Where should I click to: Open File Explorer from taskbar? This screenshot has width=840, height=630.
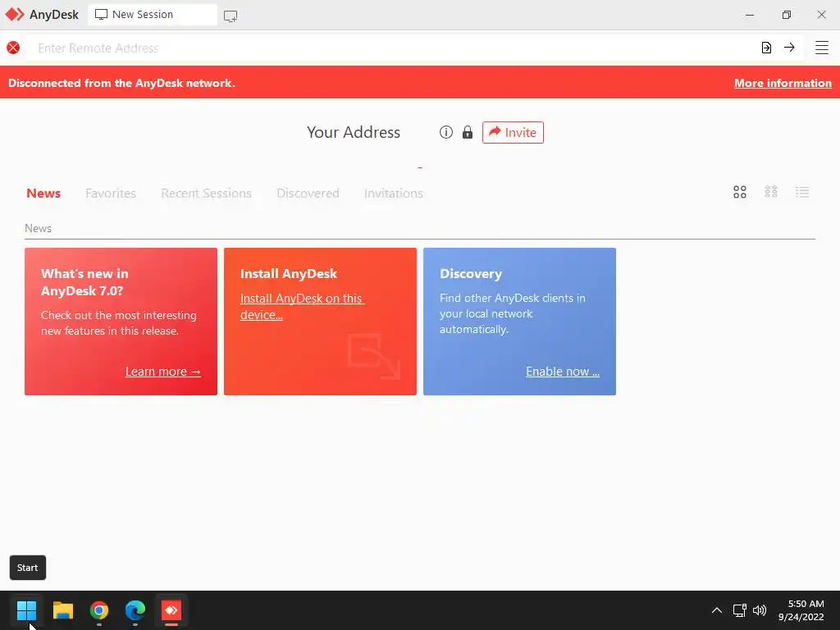(x=62, y=609)
